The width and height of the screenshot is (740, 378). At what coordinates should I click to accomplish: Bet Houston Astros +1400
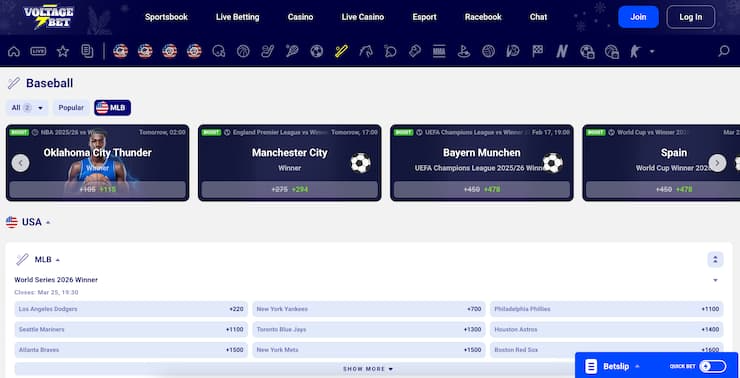[606, 329]
